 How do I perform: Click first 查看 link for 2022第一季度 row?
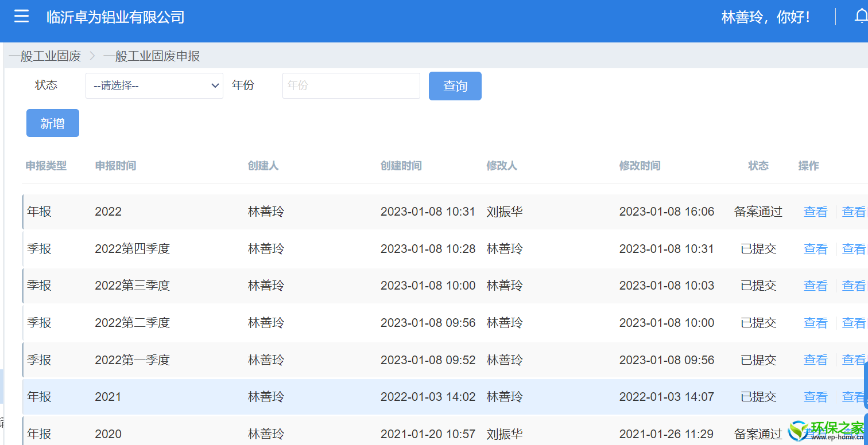[x=815, y=360]
